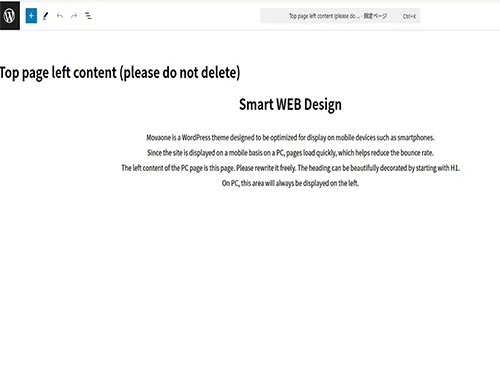Image resolution: width=500 pixels, height=391 pixels.
Task: Select the 'Smart WEB Design' heading block
Action: tap(290, 104)
